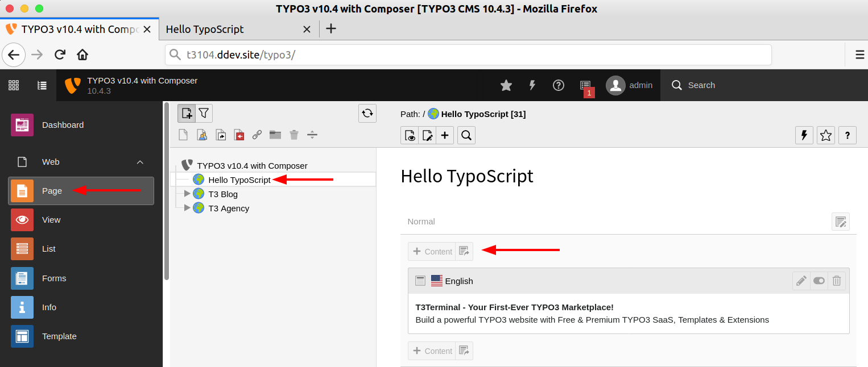Viewport: 868px width, 367px height.
Task: Select the menu separator page type icon
Action: tap(312, 135)
